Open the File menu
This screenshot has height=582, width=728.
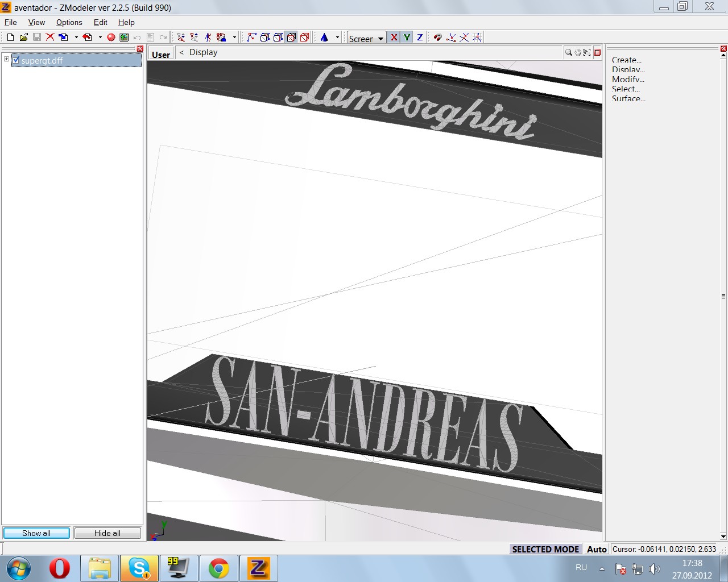(10, 22)
